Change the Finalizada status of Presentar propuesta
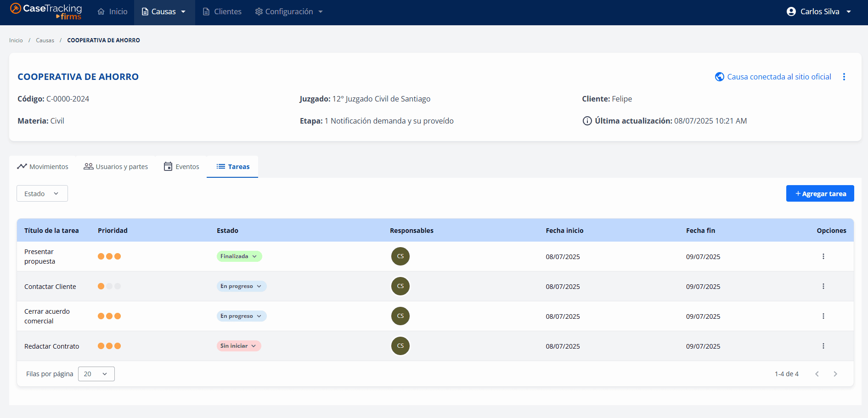868x418 pixels. (239, 256)
